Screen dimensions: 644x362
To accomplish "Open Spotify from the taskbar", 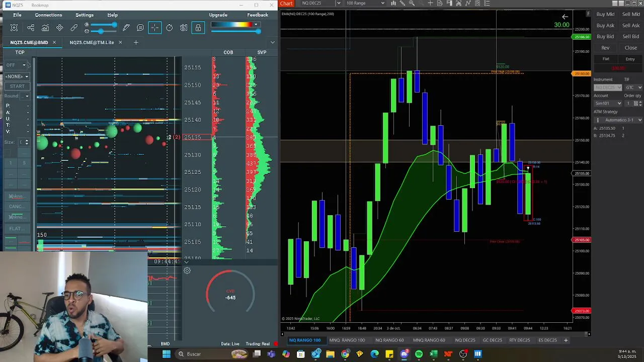I will tap(419, 354).
